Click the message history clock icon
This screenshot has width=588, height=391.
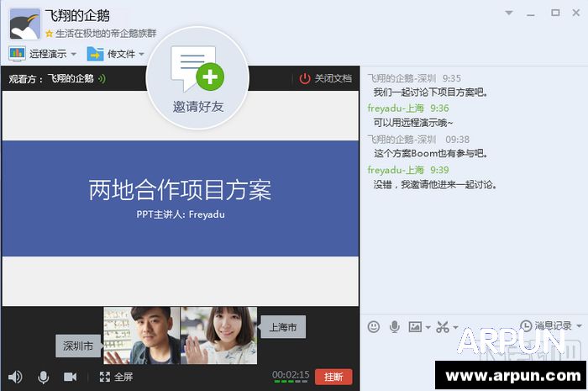(x=526, y=325)
